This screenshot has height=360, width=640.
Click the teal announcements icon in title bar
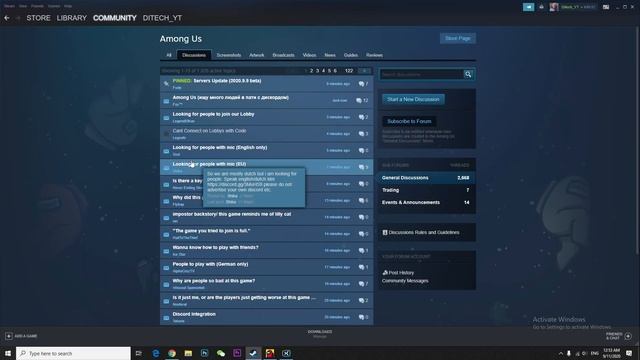(528, 7)
